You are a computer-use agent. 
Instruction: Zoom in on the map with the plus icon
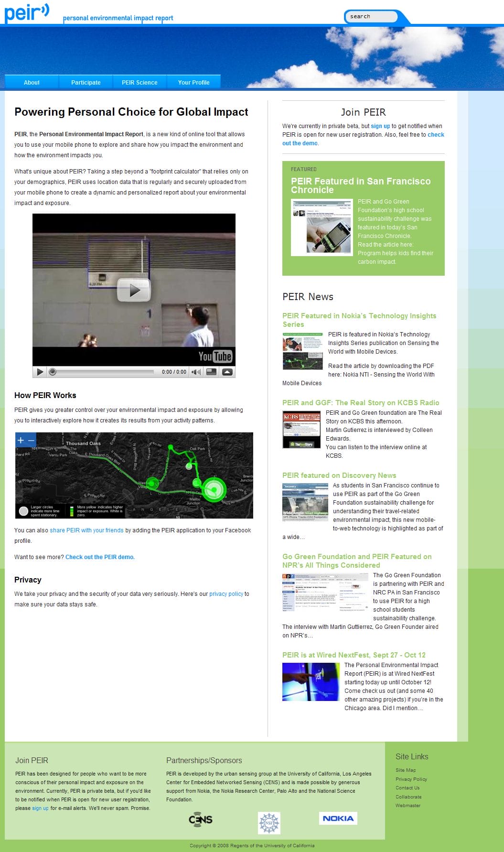21,440
